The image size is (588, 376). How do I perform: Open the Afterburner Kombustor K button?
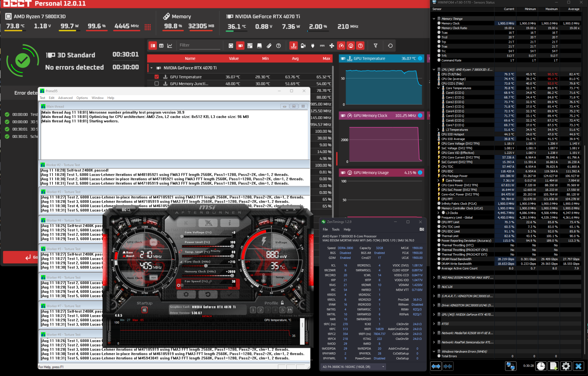(x=186, y=223)
